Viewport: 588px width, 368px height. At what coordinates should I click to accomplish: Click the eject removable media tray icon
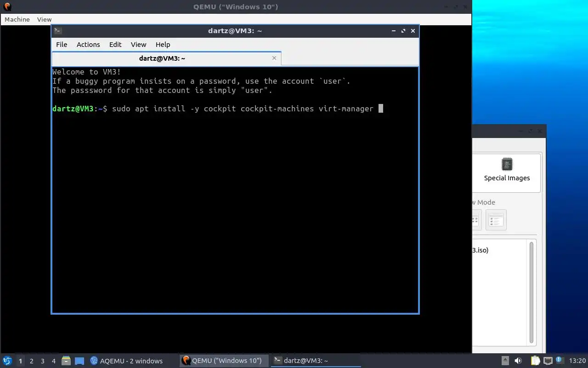tap(505, 361)
